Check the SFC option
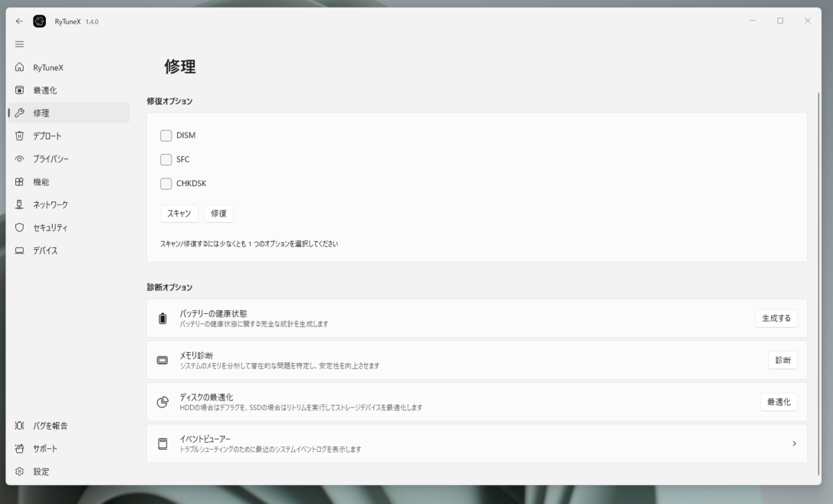 click(166, 160)
